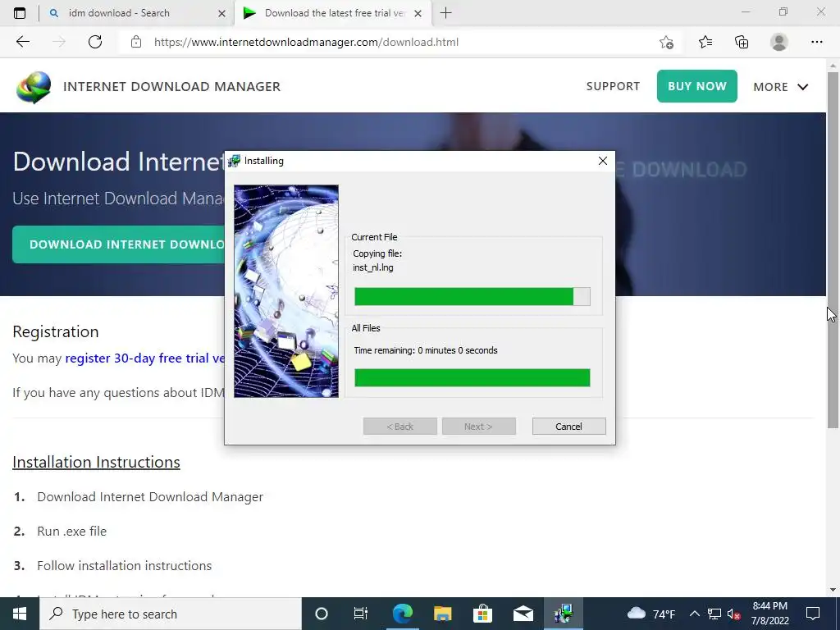Viewport: 840px width, 630px height.
Task: Click the 'inst_nl.lng' file name text
Action: 373,267
